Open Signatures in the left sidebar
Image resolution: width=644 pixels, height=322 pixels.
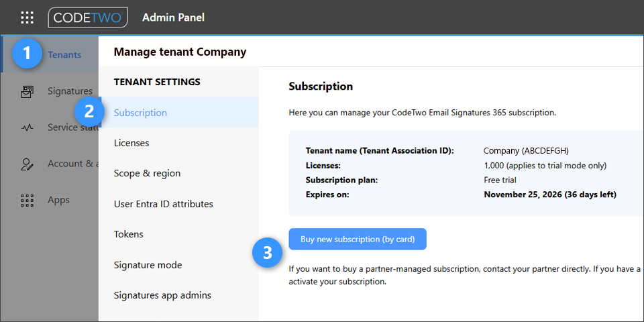pyautogui.click(x=50, y=91)
